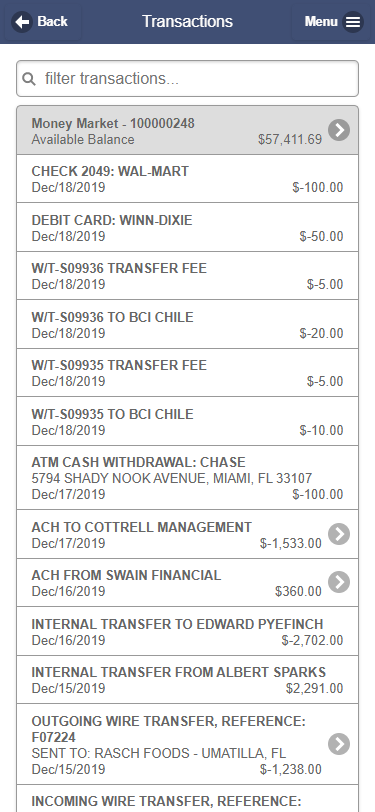This screenshot has width=375, height=812.
Task: Open W/T-S09936 Transfer Fee entry
Action: 188,276
